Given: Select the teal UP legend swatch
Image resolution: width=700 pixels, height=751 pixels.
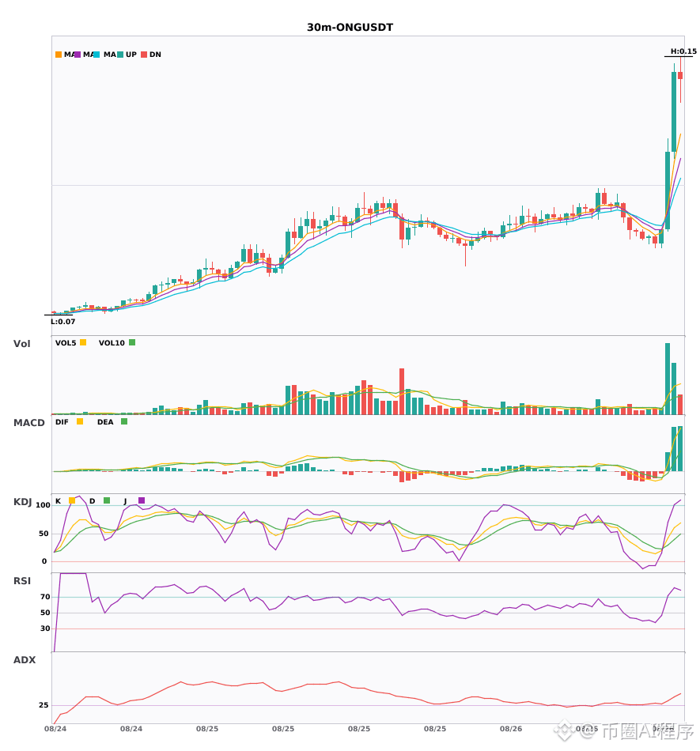Looking at the screenshot, I should tap(120, 55).
